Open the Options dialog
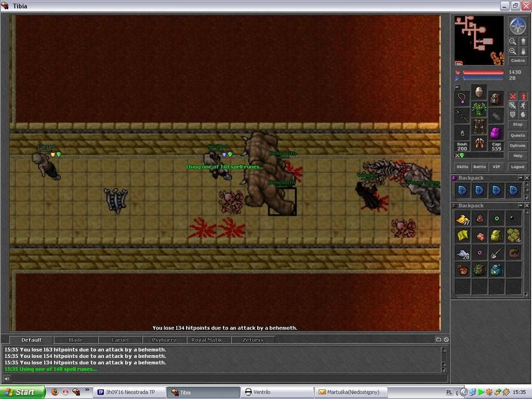The width and height of the screenshot is (532, 399). pyautogui.click(x=518, y=145)
